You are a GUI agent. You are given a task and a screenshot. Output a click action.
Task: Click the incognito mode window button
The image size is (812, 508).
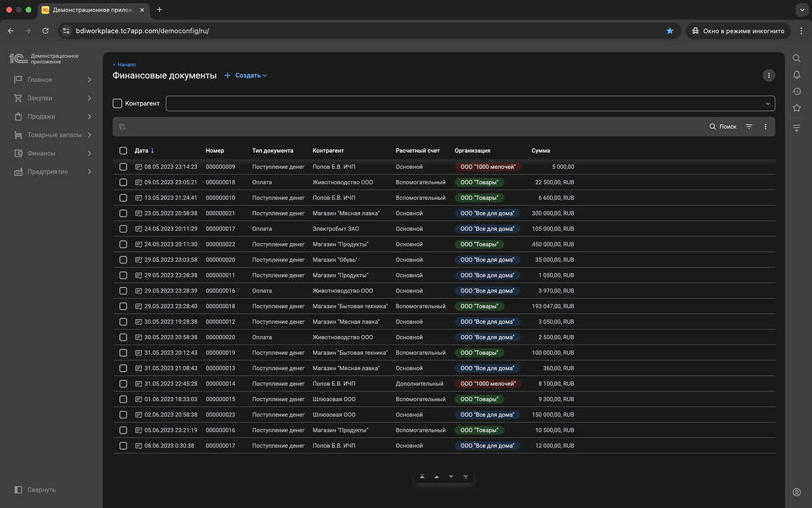click(739, 30)
